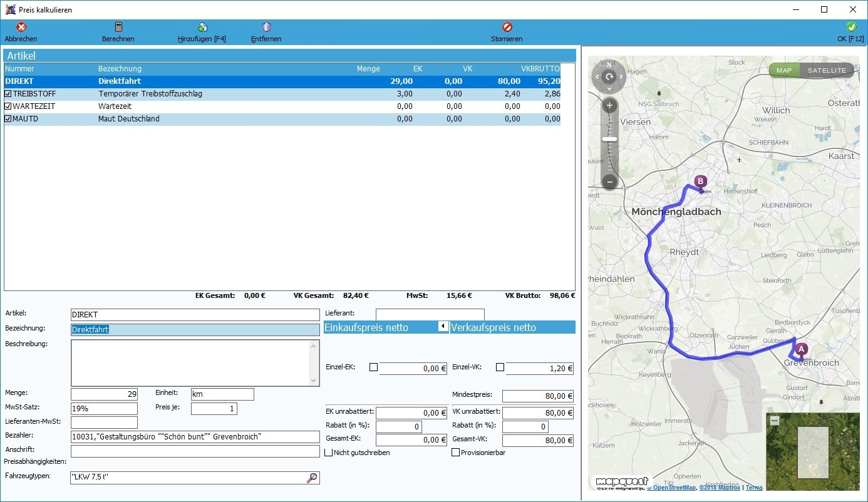Zoom in on the map
Viewport: 868px width, 502px height.
[609, 106]
